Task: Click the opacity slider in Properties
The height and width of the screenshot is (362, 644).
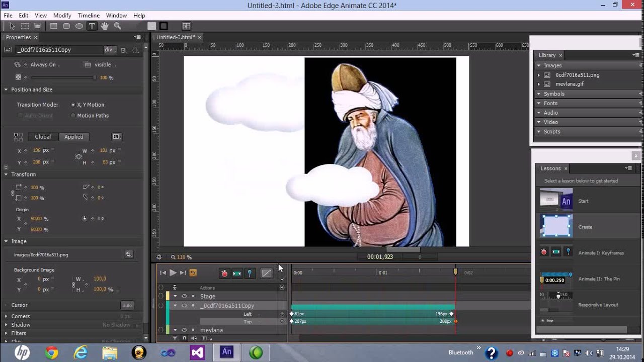Action: coord(63,77)
